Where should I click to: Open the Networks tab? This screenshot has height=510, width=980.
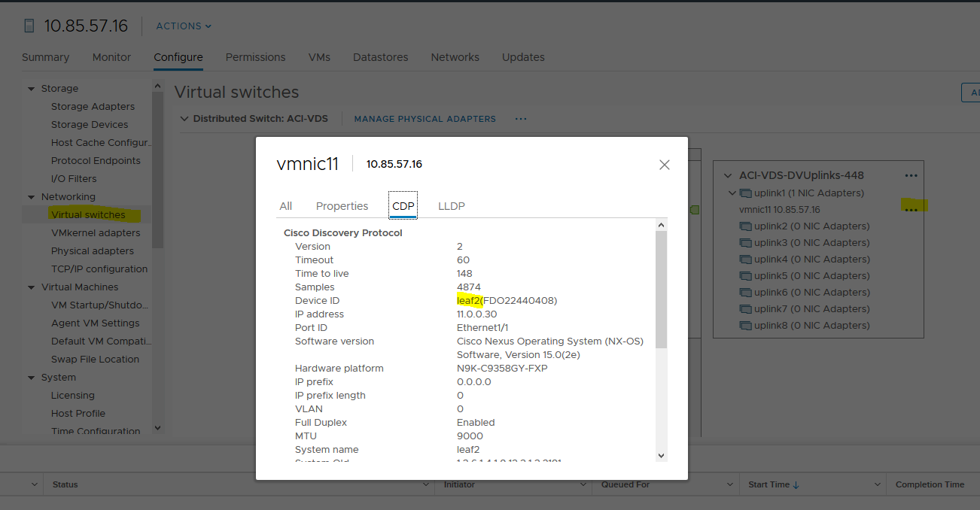[x=455, y=57]
